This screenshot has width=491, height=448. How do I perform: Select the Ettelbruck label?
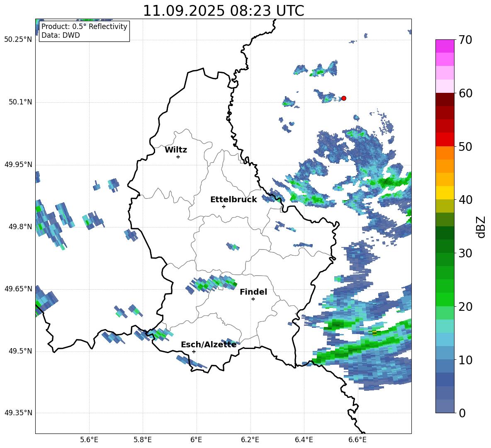(x=233, y=200)
